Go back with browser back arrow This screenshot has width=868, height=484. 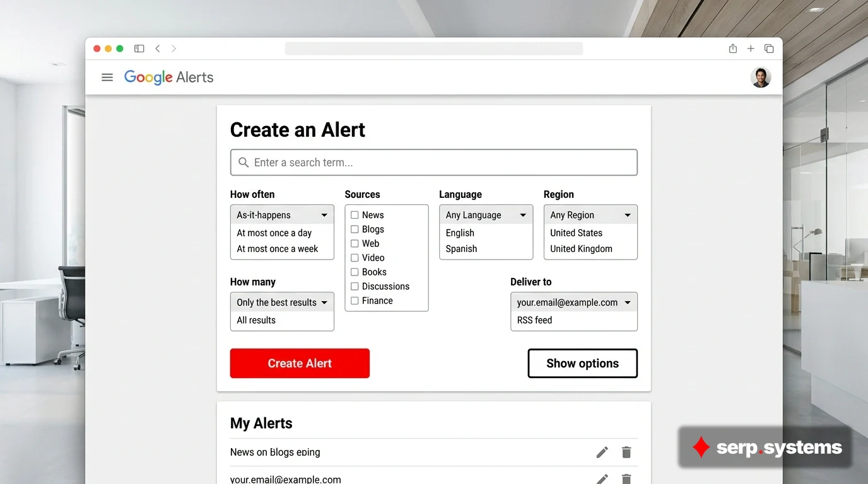point(158,49)
